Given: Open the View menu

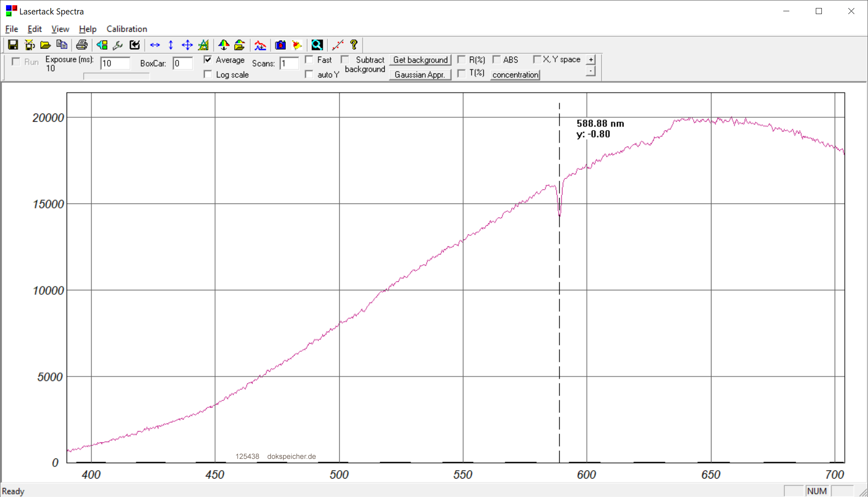Looking at the screenshot, I should tap(60, 29).
